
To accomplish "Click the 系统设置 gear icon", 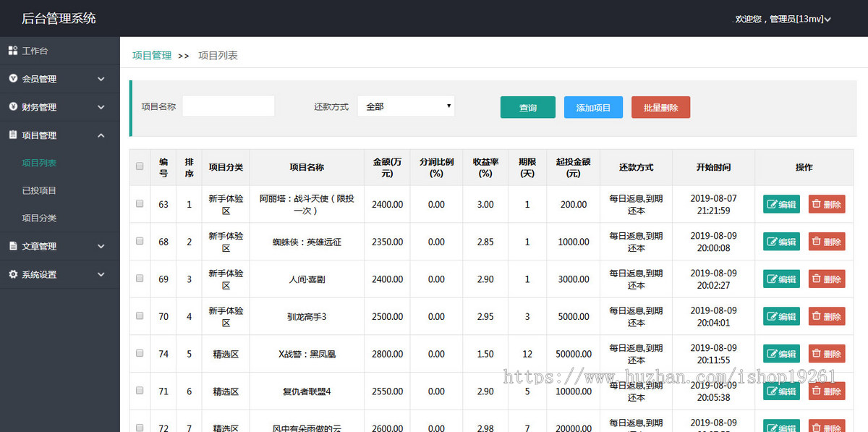I will (x=13, y=274).
